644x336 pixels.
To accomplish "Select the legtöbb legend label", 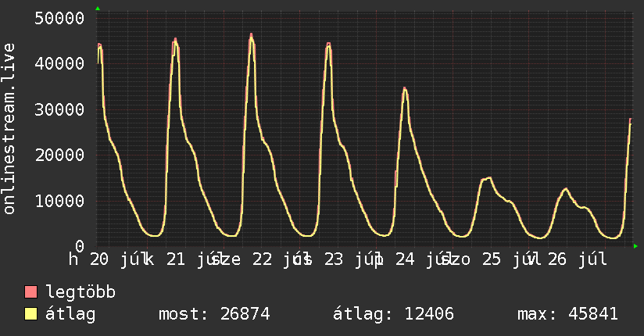I will coord(80,291).
